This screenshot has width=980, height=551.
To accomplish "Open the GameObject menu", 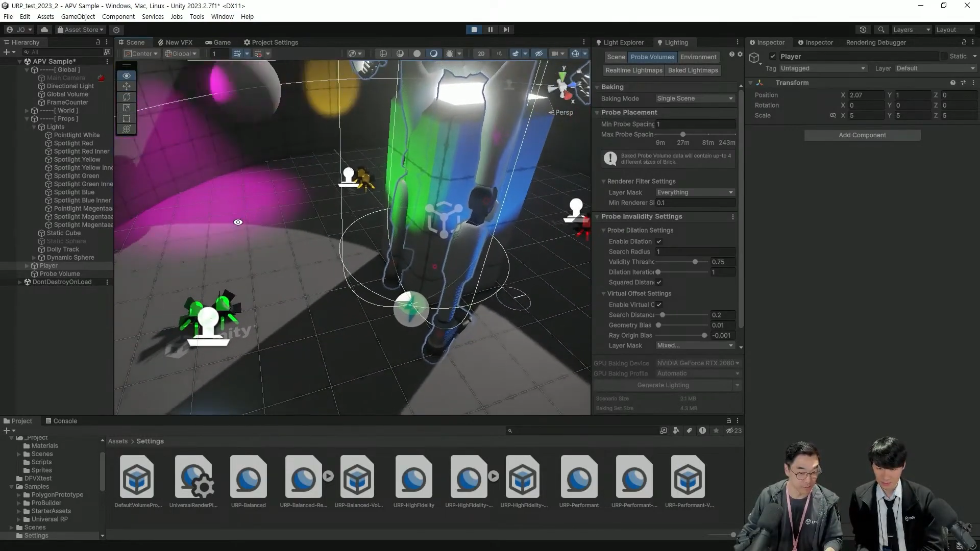I will coord(78,16).
